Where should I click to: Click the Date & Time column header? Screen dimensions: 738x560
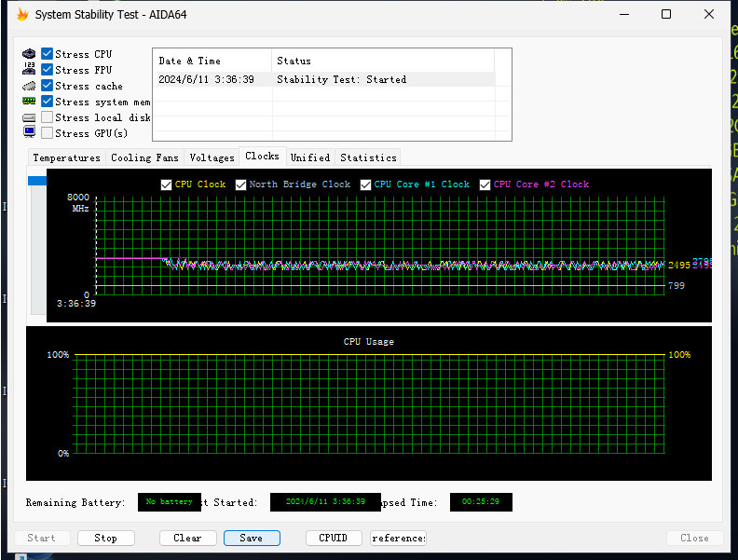point(212,61)
